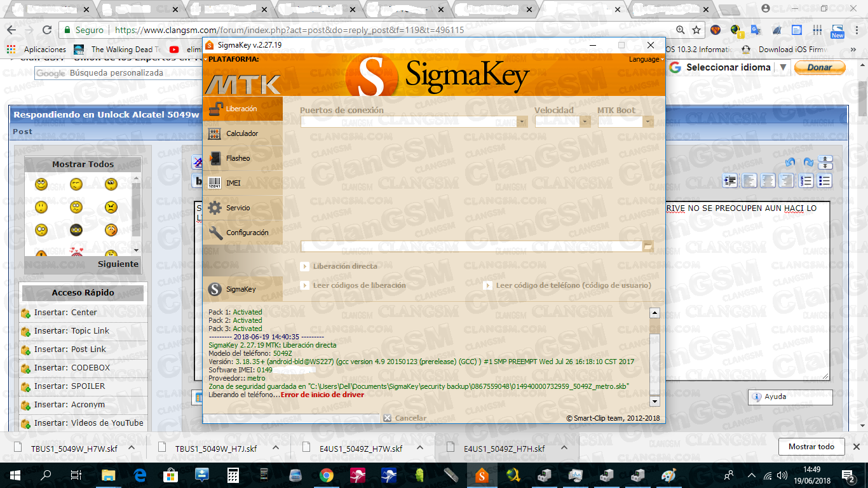Open the Liberación section in SigmaKey
The height and width of the screenshot is (488, 868).
[x=243, y=109]
